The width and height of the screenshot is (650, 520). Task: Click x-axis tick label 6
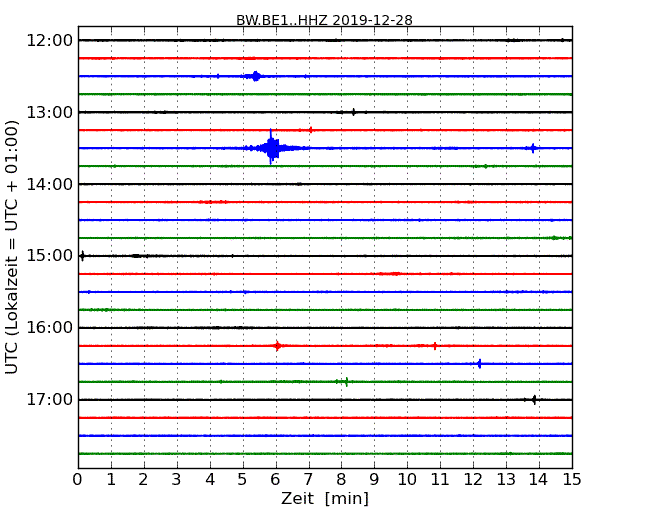coord(275,479)
